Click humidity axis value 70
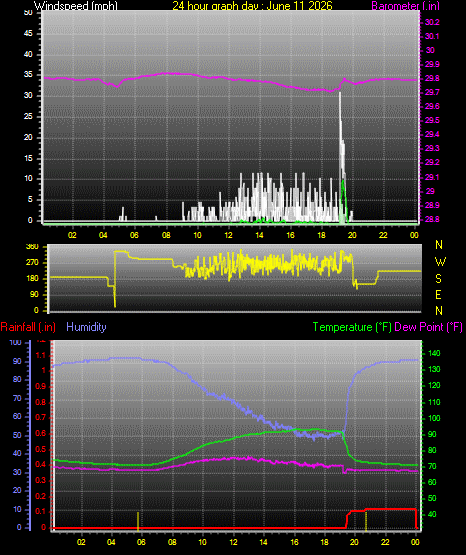The width and height of the screenshot is (466, 555). click(17, 399)
